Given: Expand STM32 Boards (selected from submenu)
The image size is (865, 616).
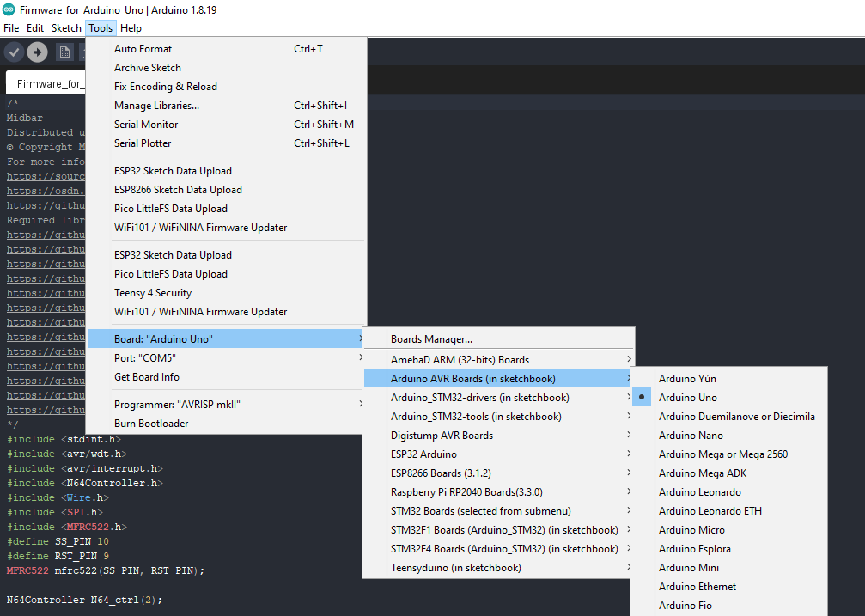Looking at the screenshot, I should (498, 510).
